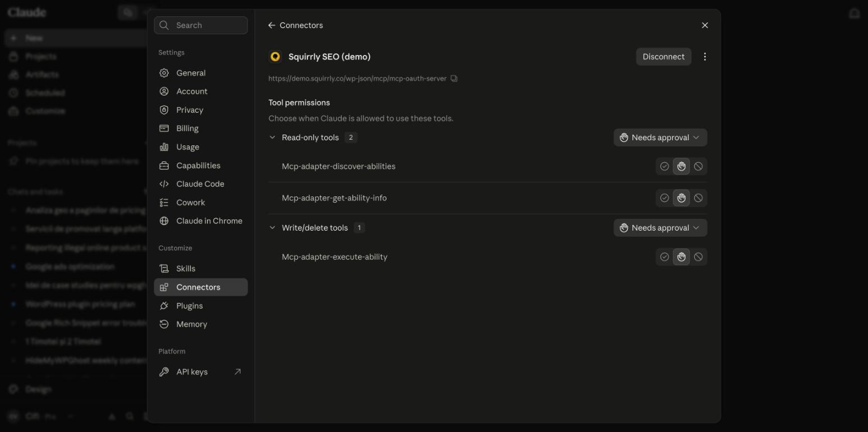The height and width of the screenshot is (432, 868).
Task: Set discover-abilities to needs approval
Action: click(681, 167)
